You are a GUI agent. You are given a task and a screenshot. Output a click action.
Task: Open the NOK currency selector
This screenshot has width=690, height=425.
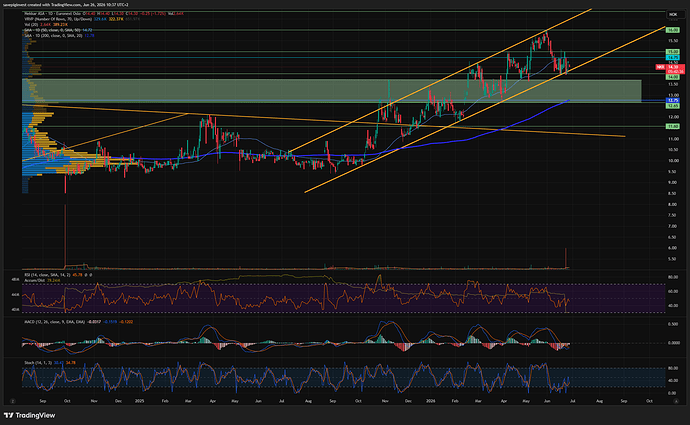pos(673,15)
